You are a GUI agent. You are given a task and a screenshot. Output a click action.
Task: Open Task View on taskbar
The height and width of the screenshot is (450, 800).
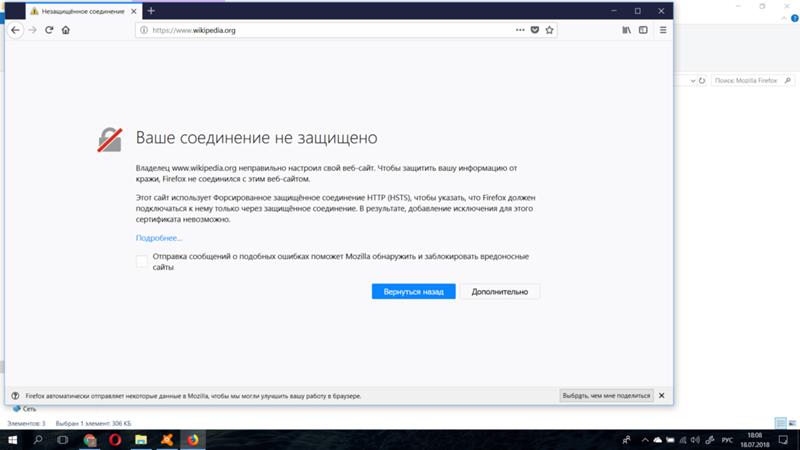(x=63, y=440)
